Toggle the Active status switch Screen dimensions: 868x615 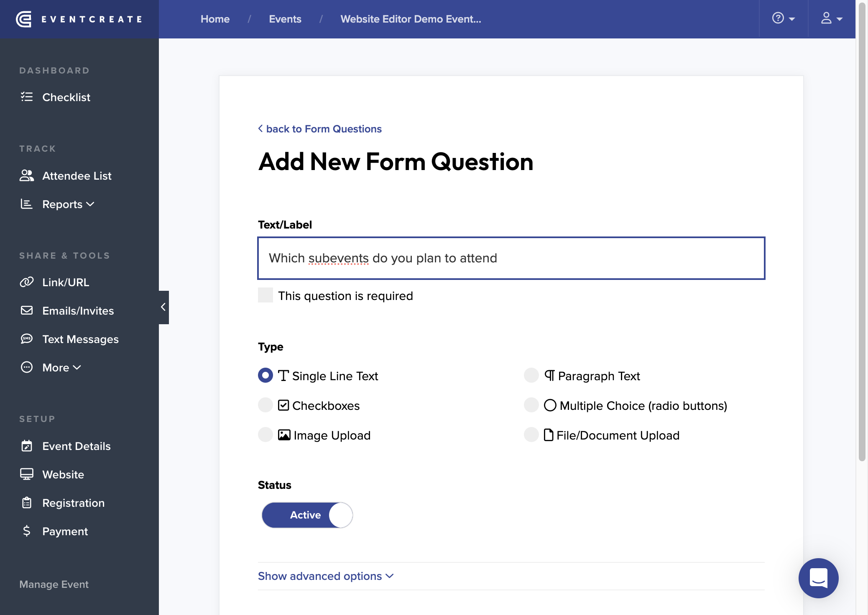pyautogui.click(x=307, y=515)
